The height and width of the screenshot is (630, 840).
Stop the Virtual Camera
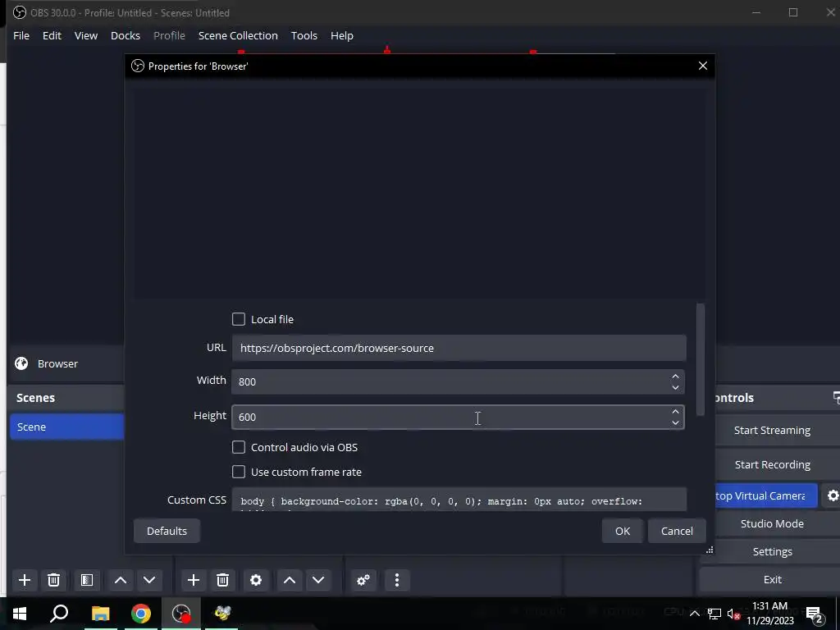pyautogui.click(x=766, y=495)
